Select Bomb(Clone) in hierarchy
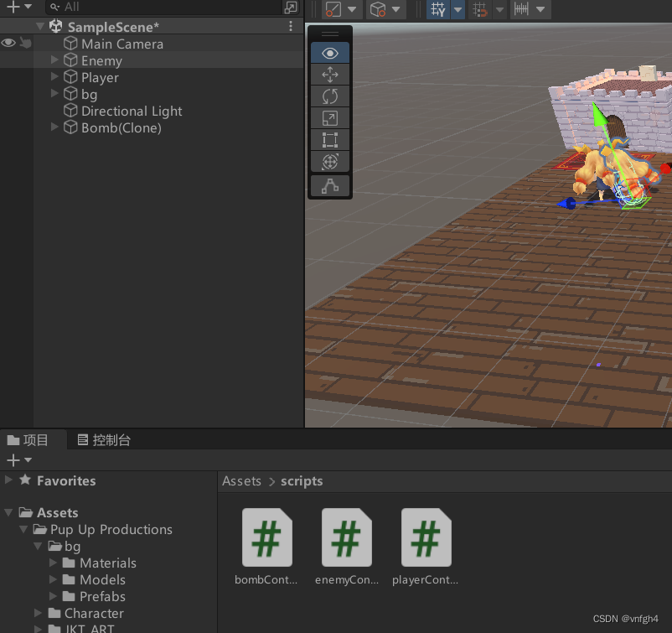 [121, 127]
